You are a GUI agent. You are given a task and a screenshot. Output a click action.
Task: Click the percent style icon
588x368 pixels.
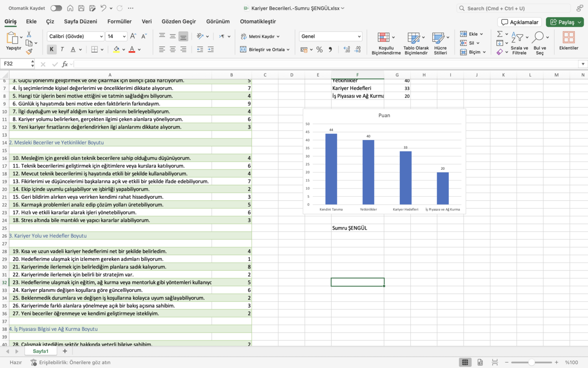(x=319, y=50)
